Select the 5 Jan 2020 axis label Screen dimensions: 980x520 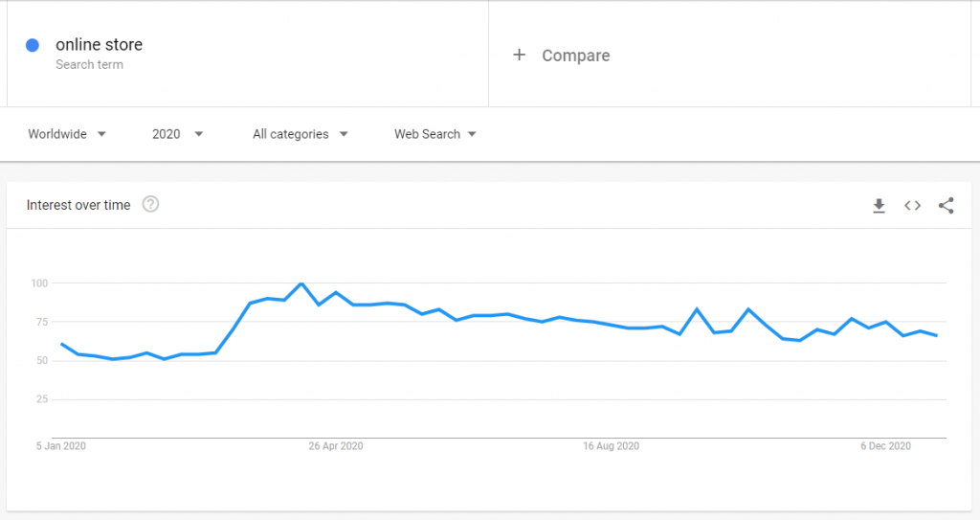coord(60,446)
